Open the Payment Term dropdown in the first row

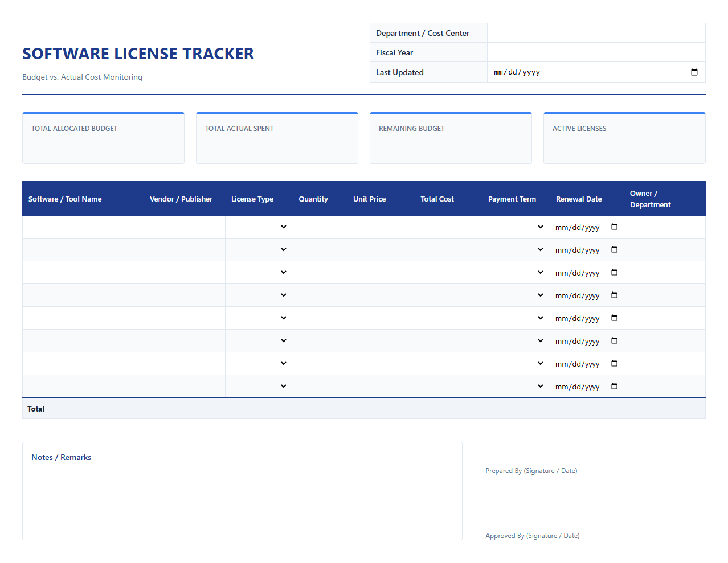516,227
